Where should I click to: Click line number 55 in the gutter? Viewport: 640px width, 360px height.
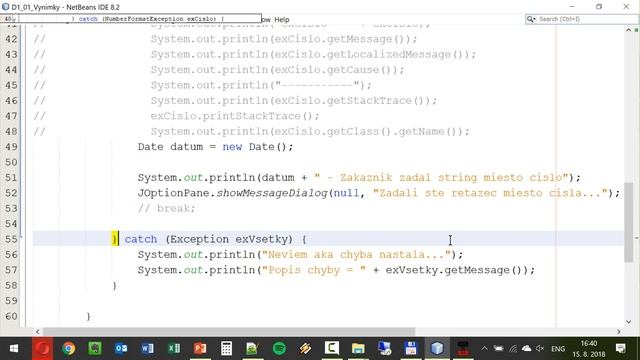[11, 239]
